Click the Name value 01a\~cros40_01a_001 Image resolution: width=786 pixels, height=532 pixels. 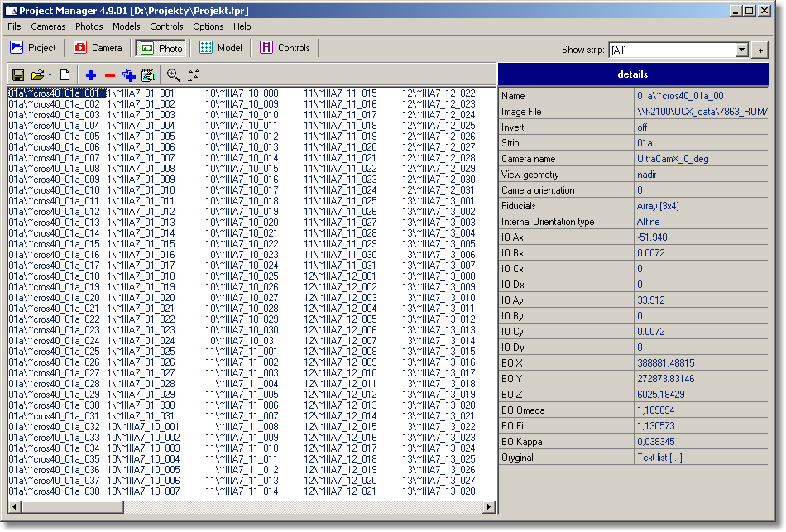(x=683, y=96)
